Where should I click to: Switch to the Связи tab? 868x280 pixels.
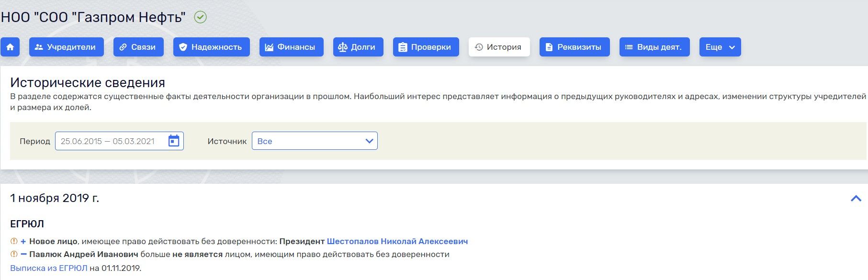[138, 47]
